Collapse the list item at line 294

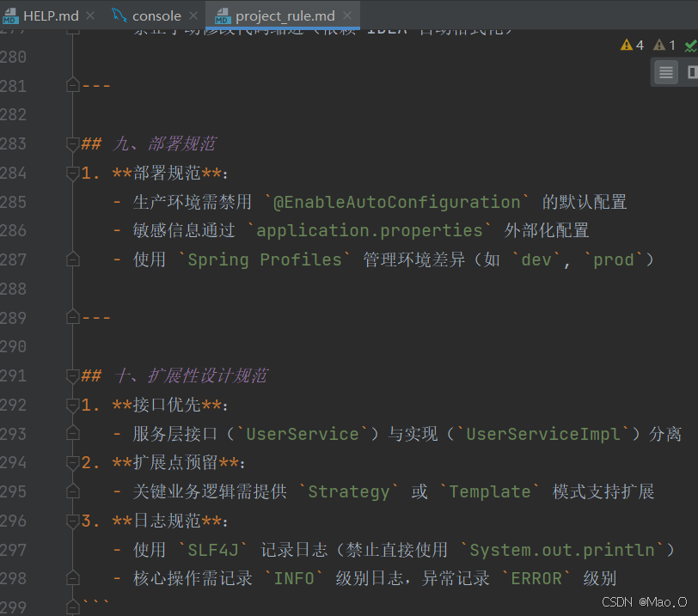[x=72, y=462]
